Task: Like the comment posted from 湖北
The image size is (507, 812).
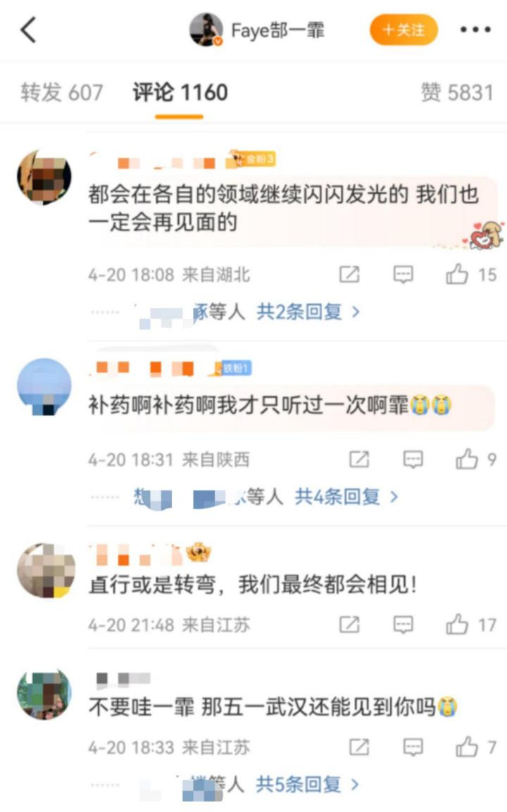Action: 457,275
